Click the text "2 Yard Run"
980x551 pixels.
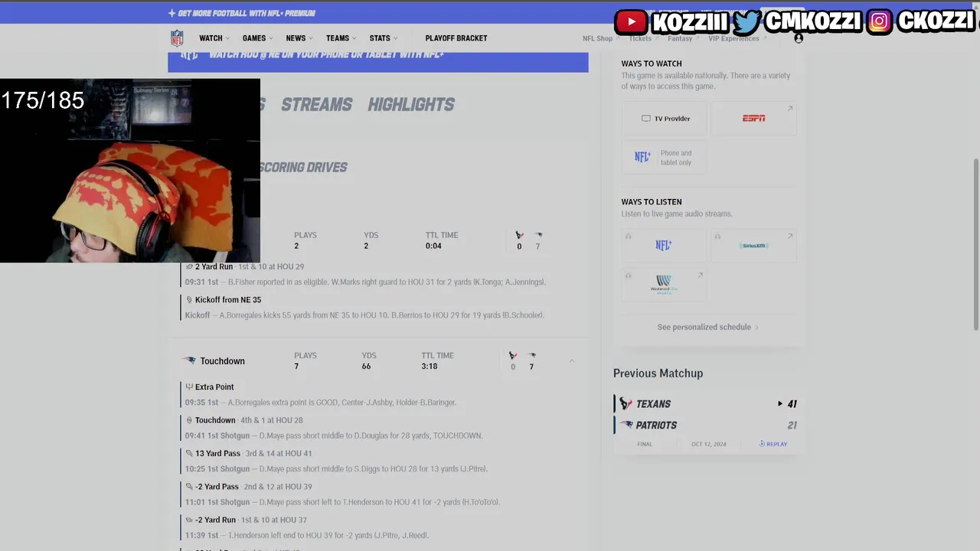(x=214, y=266)
